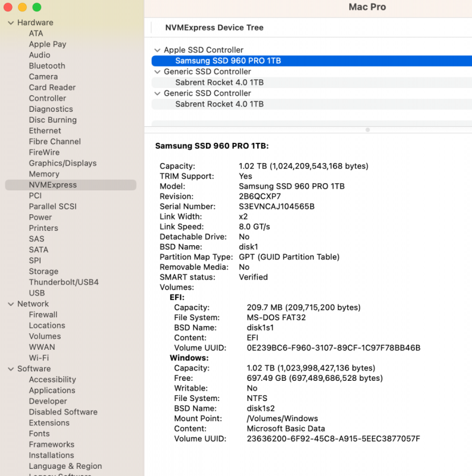Image resolution: width=472 pixels, height=476 pixels.
Task: Click the EFI volume UUID value
Action: tap(333, 348)
